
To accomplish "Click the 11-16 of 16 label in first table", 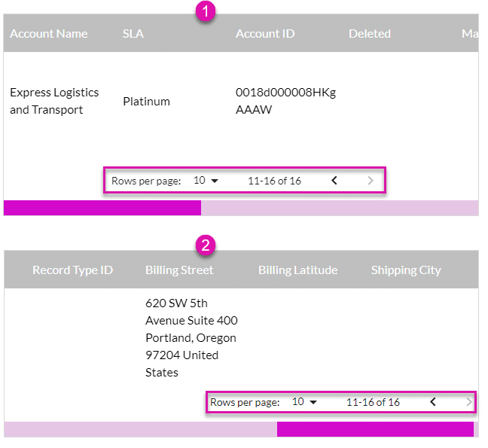I will click(274, 181).
